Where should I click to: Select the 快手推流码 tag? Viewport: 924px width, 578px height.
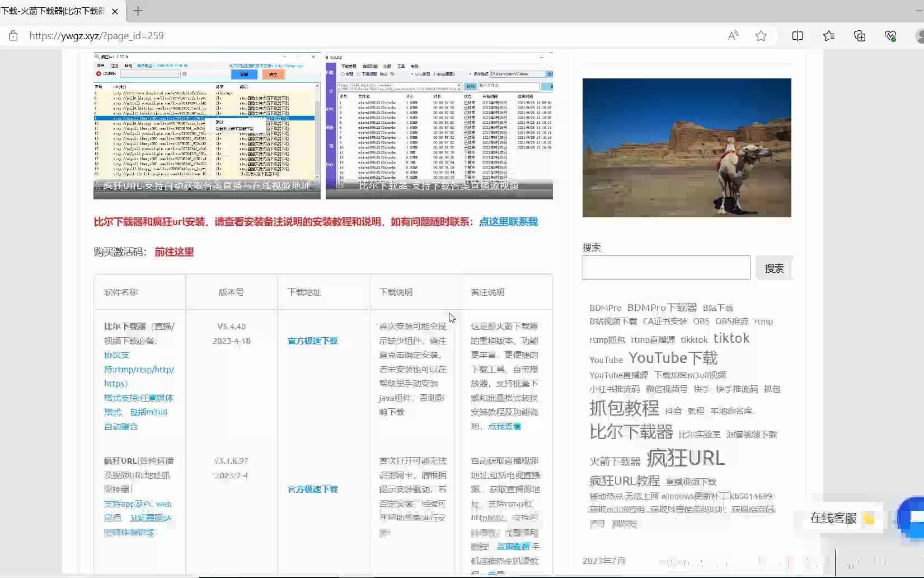(x=737, y=389)
